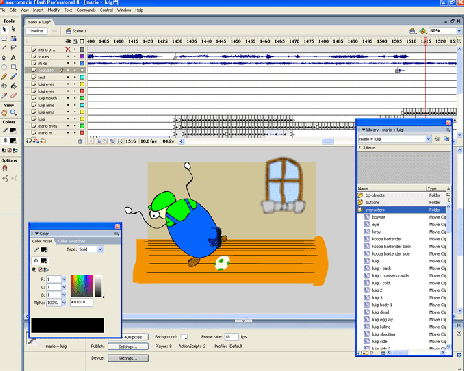Click the Insert Layer icon below layers
This screenshot has height=371, width=464.
[x=29, y=141]
